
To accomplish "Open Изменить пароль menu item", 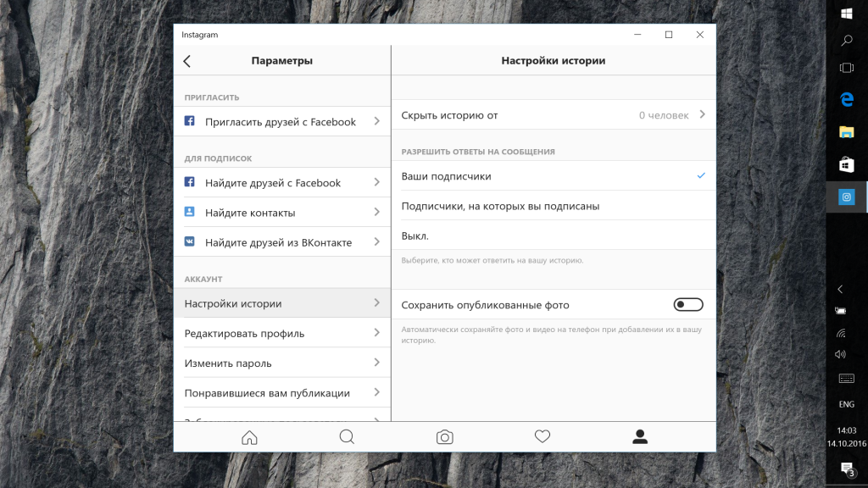I will pos(282,363).
